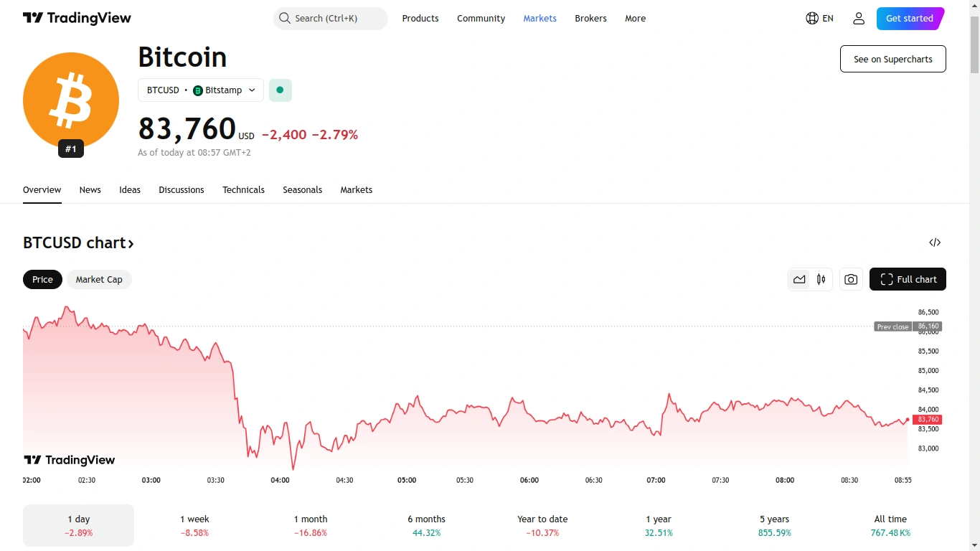Switch chart to Market Cap
980x551 pixels.
click(x=99, y=280)
